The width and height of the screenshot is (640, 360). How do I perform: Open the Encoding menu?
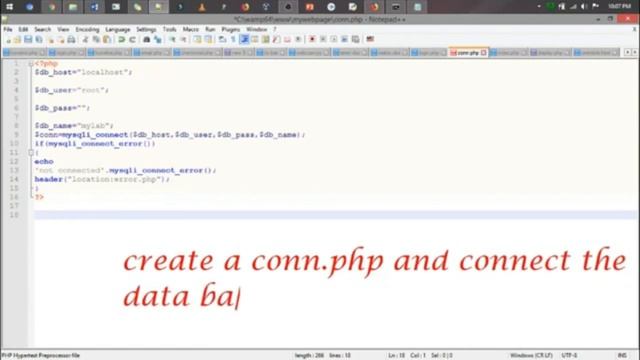coord(87,29)
